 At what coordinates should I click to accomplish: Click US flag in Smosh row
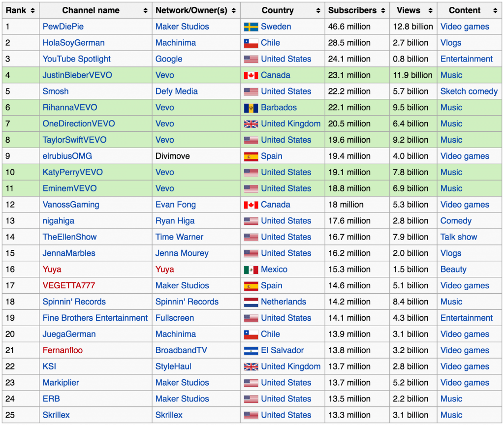click(x=251, y=91)
